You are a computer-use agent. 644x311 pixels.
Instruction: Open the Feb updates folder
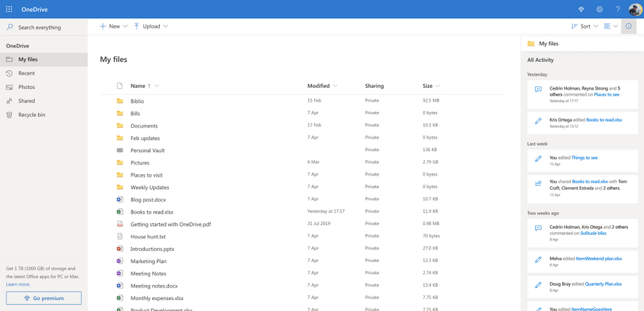pyautogui.click(x=145, y=138)
